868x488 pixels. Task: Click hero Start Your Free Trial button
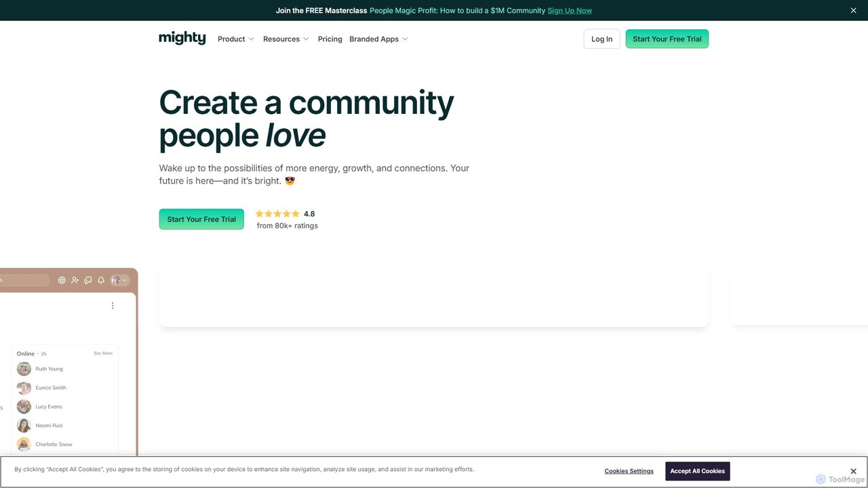[201, 219]
